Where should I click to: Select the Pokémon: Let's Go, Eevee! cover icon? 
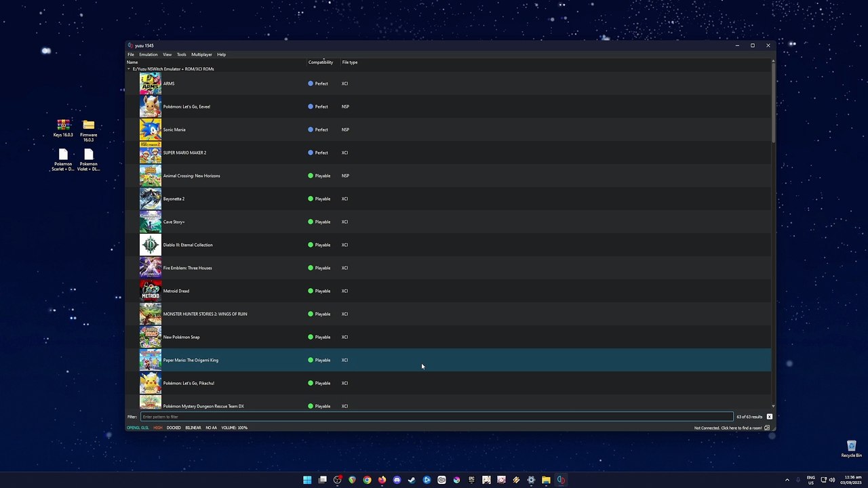coord(151,106)
